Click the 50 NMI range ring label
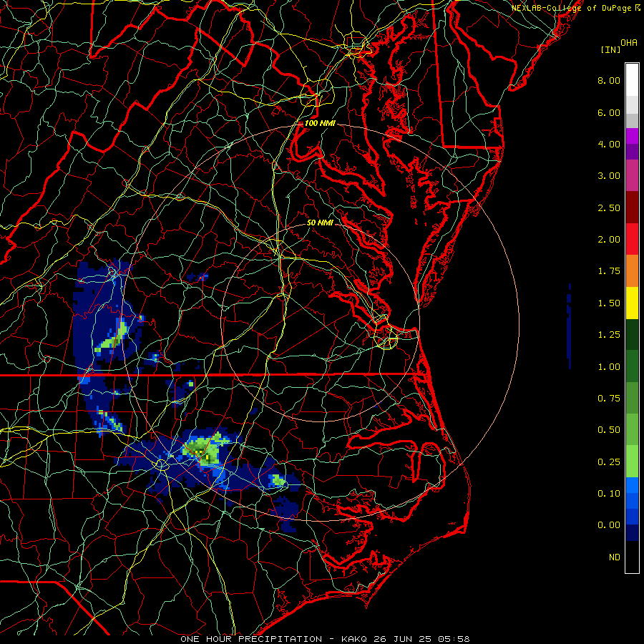Viewport: 644px width, 644px height. click(320, 223)
